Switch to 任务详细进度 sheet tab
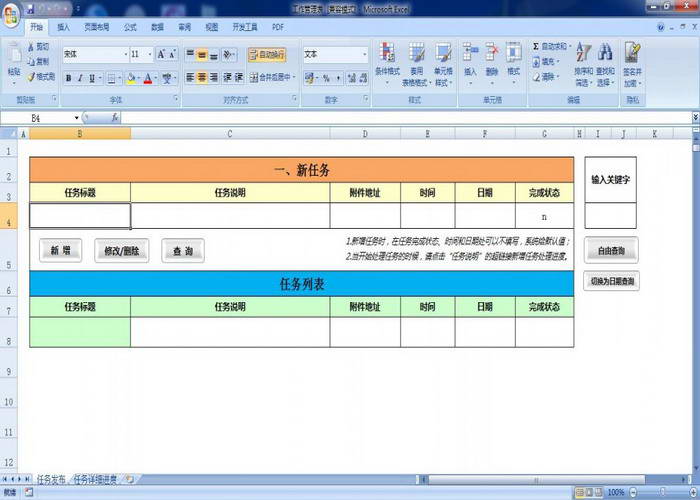Viewport: 700px width, 500px height. tap(96, 479)
